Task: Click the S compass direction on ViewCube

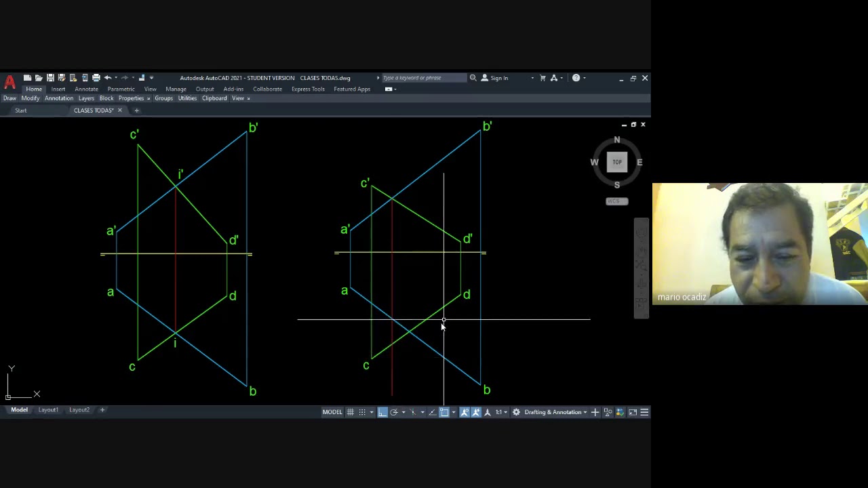Action: click(x=617, y=185)
